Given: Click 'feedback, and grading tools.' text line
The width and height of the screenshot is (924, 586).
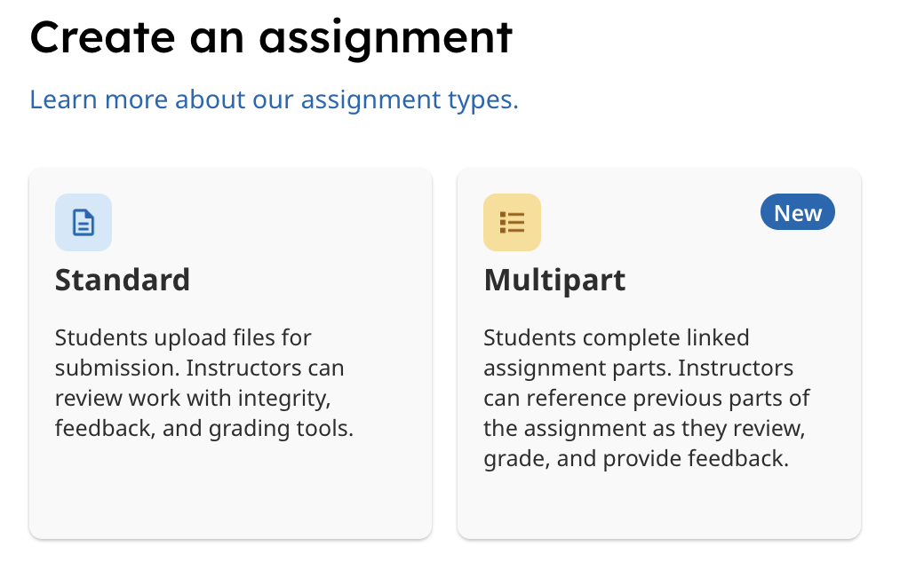Looking at the screenshot, I should click(203, 429).
